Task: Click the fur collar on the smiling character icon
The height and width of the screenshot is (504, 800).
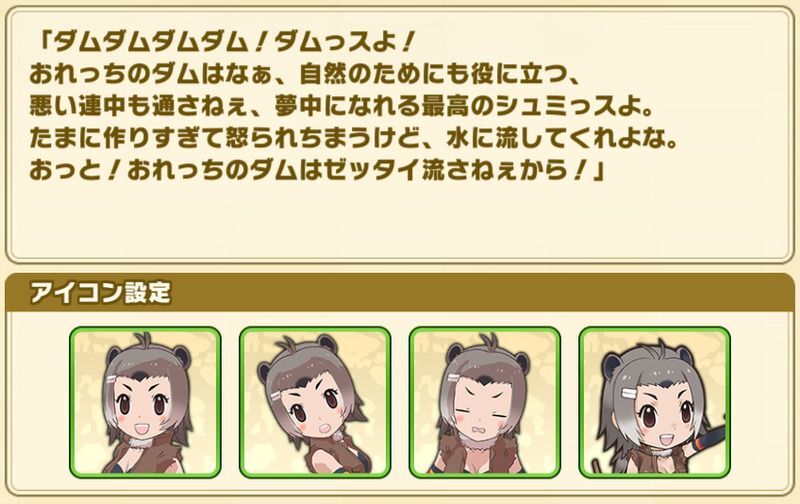Action: point(141,442)
